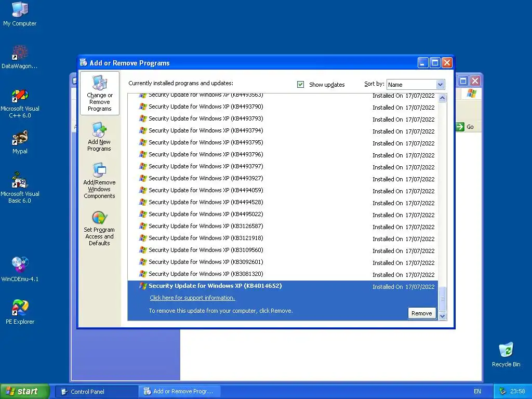The image size is (532, 399).
Task: Click the icon beside update KB4494059
Action: (x=143, y=190)
